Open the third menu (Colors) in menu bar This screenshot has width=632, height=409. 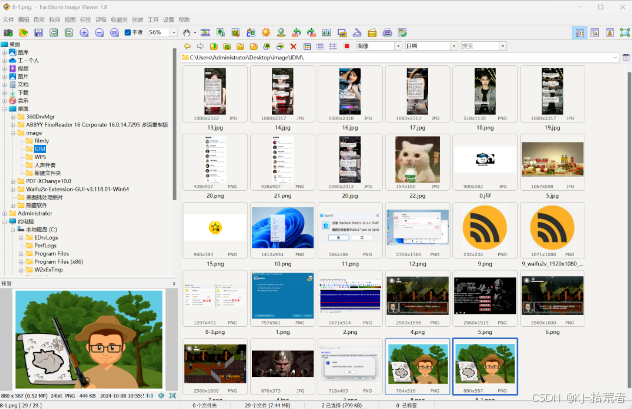[39, 19]
